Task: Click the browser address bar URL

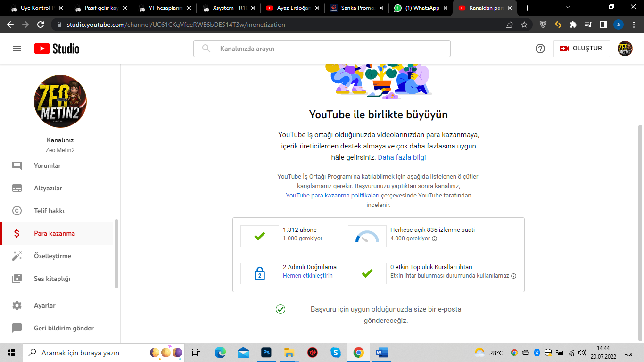Action: pos(176,25)
